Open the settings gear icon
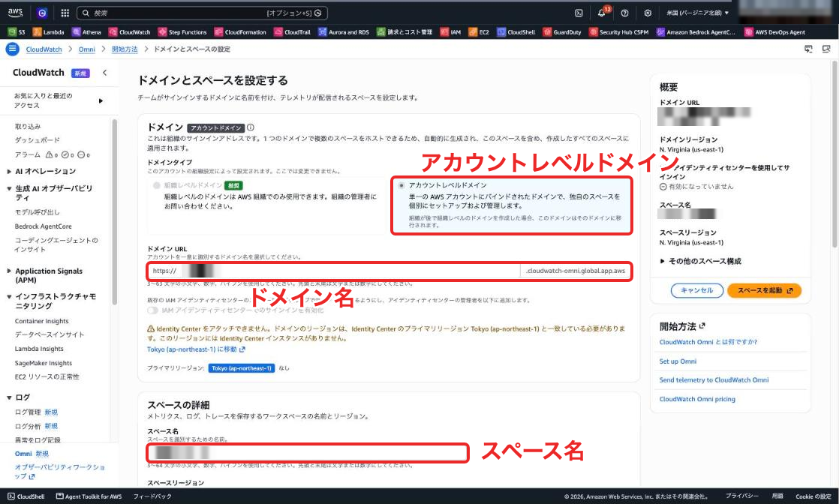 (648, 13)
